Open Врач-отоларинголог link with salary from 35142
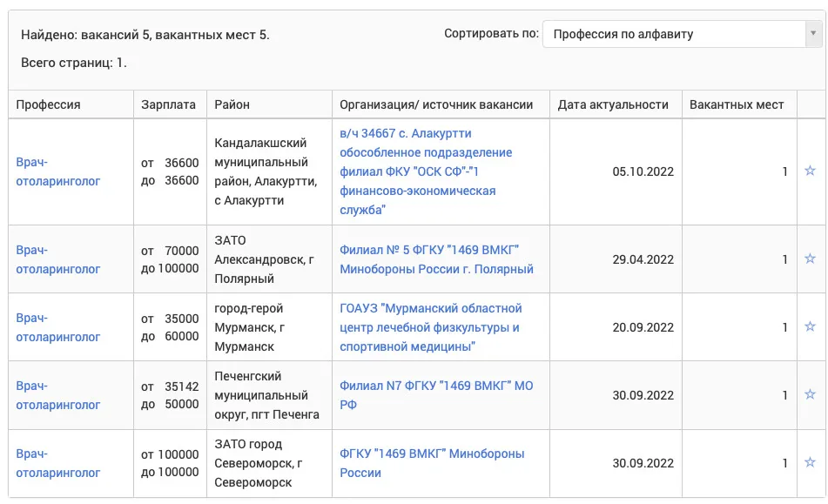This screenshot has height=504, width=828. point(58,396)
